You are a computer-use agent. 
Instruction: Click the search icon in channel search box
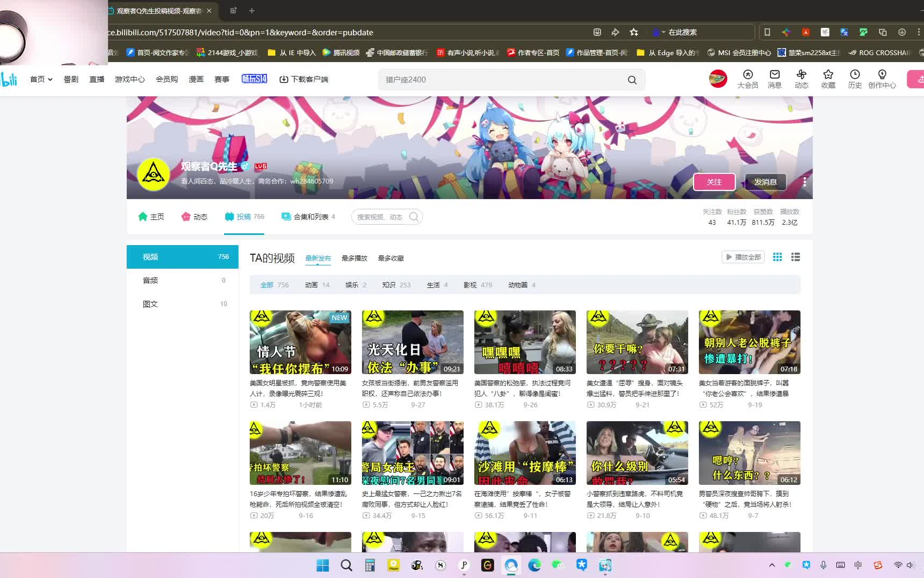tap(414, 217)
